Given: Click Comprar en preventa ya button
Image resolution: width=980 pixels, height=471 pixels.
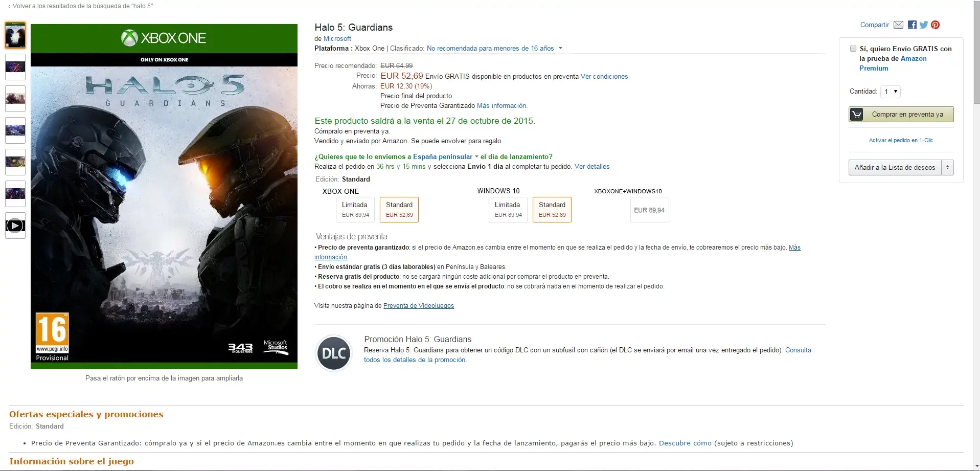Looking at the screenshot, I should coord(901,114).
